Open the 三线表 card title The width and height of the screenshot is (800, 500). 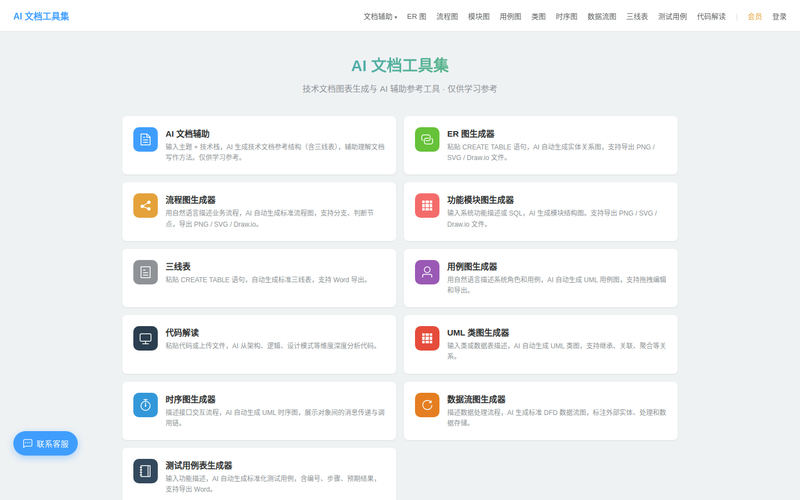point(178,266)
